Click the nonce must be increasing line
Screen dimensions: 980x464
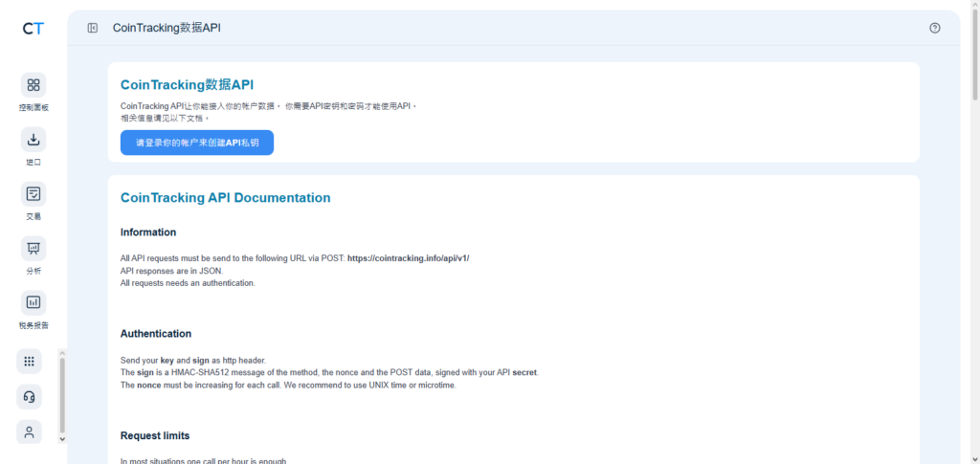(288, 386)
